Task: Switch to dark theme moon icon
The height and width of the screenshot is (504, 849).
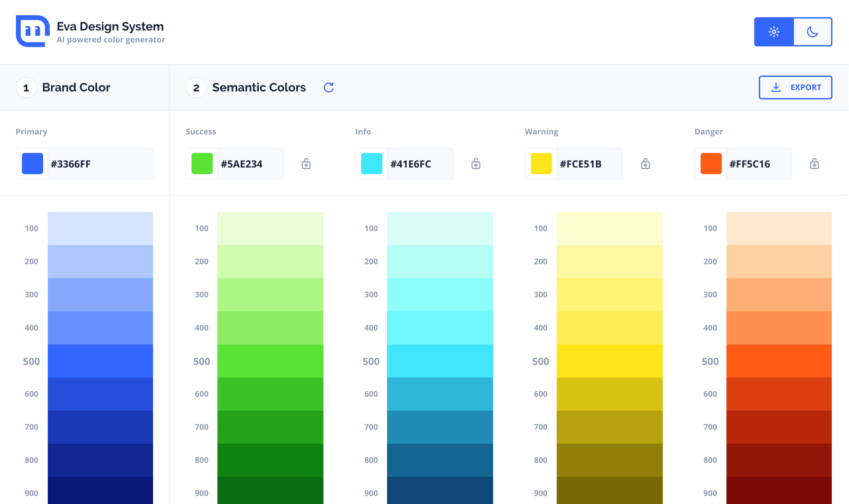Action: (x=812, y=32)
